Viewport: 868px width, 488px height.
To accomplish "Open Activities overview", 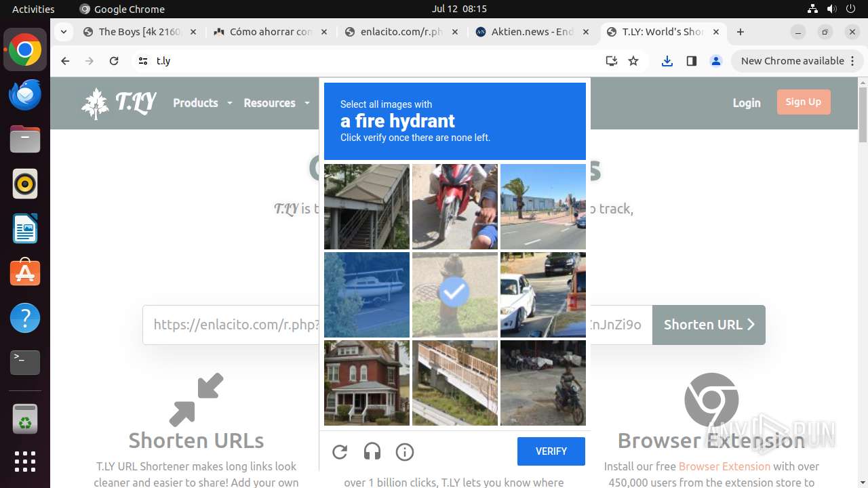I will (x=33, y=9).
